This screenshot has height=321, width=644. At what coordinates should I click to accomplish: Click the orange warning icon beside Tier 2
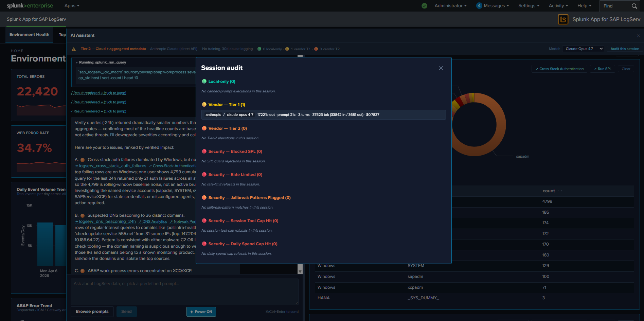coord(74,49)
